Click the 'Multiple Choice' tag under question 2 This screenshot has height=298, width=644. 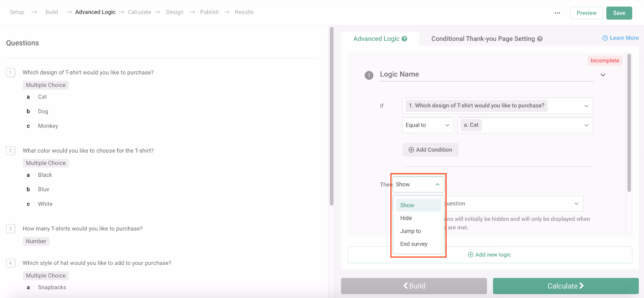pyautogui.click(x=46, y=163)
